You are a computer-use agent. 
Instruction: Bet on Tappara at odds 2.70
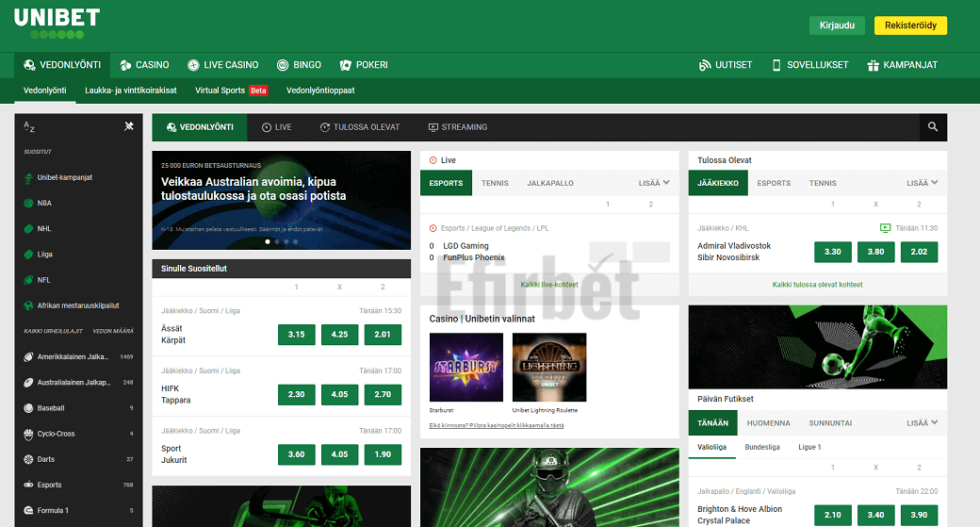(x=383, y=394)
